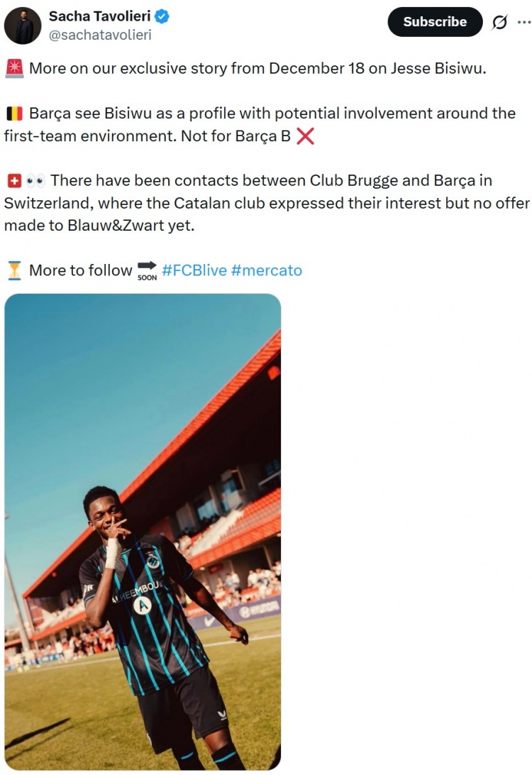This screenshot has width=532, height=775.
Task: Open the #mercato hashtag
Action: click(x=267, y=270)
